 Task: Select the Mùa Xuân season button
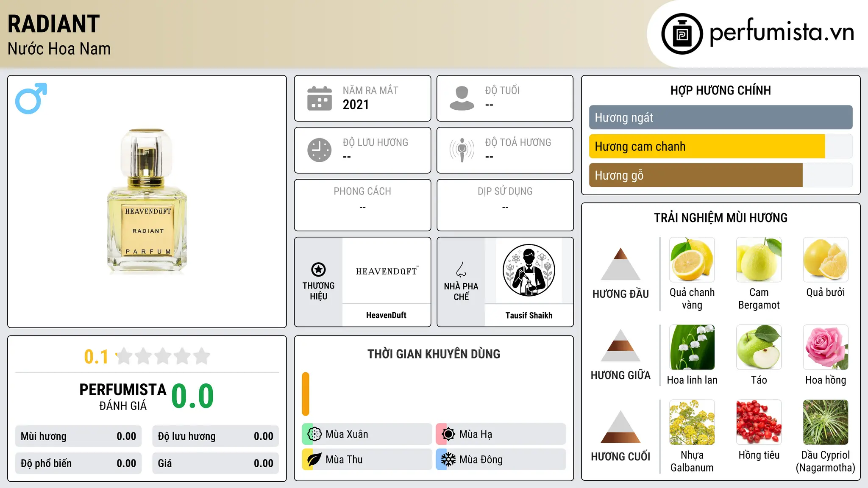[367, 434]
